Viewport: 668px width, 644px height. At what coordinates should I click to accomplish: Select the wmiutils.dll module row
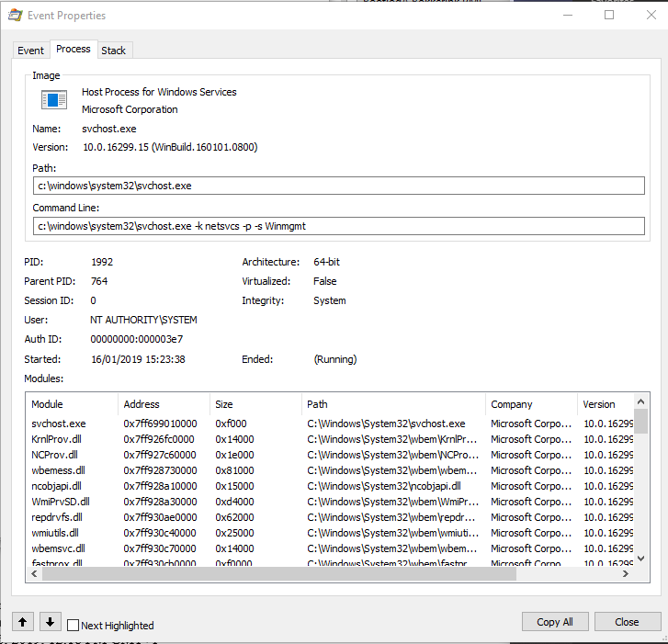(x=330, y=533)
